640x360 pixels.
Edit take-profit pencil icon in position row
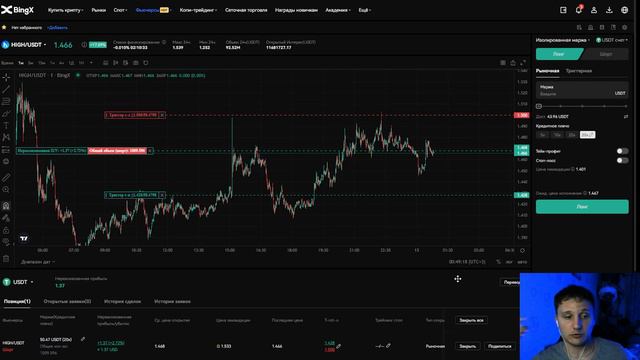pyautogui.click(x=338, y=346)
